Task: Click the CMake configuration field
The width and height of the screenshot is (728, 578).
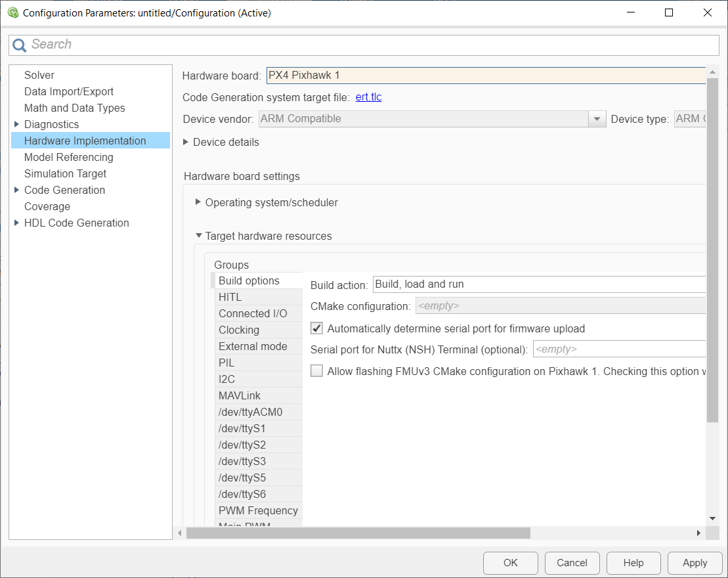Action: pos(561,305)
